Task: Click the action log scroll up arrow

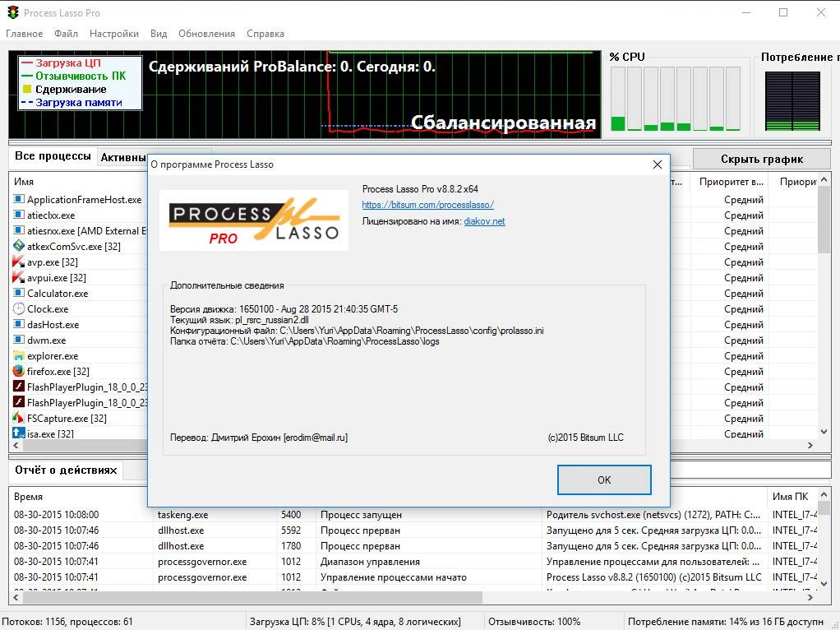Action: 824,493
